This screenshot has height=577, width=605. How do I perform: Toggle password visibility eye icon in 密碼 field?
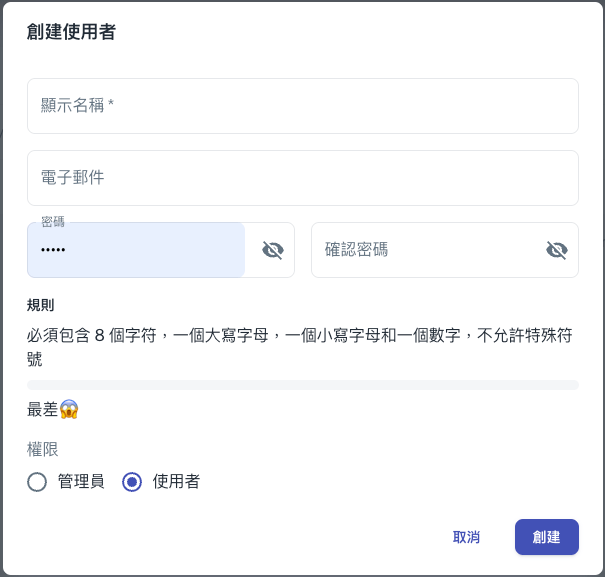click(272, 250)
